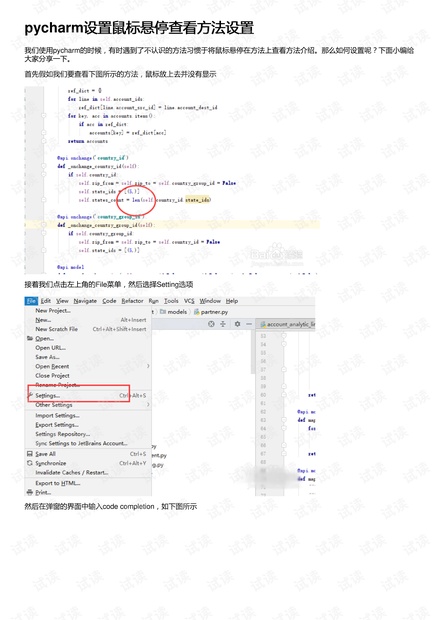Viewport: 440px width, 620px height.
Task: Open the Code menu
Action: pos(109,301)
